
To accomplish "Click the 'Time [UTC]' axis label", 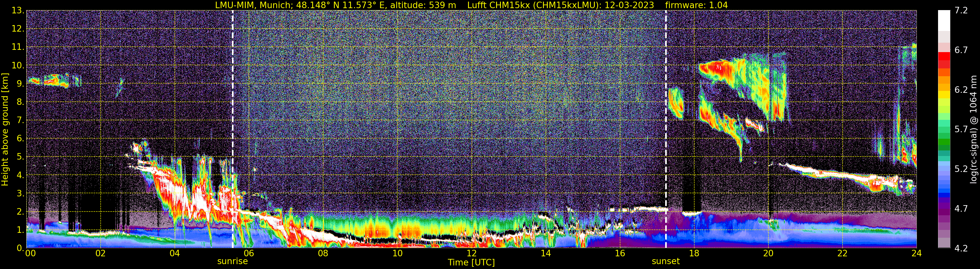I will tap(471, 262).
